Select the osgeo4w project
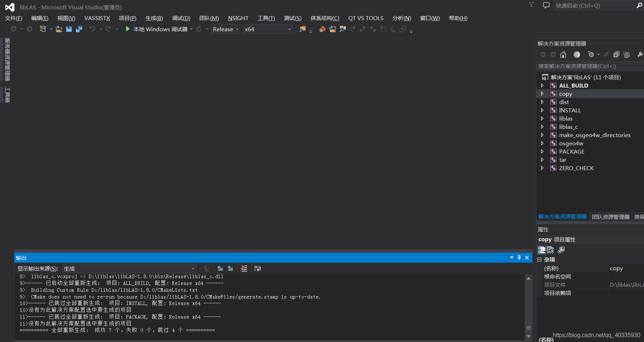Screen dimensions: 644x342 click(x=571, y=143)
